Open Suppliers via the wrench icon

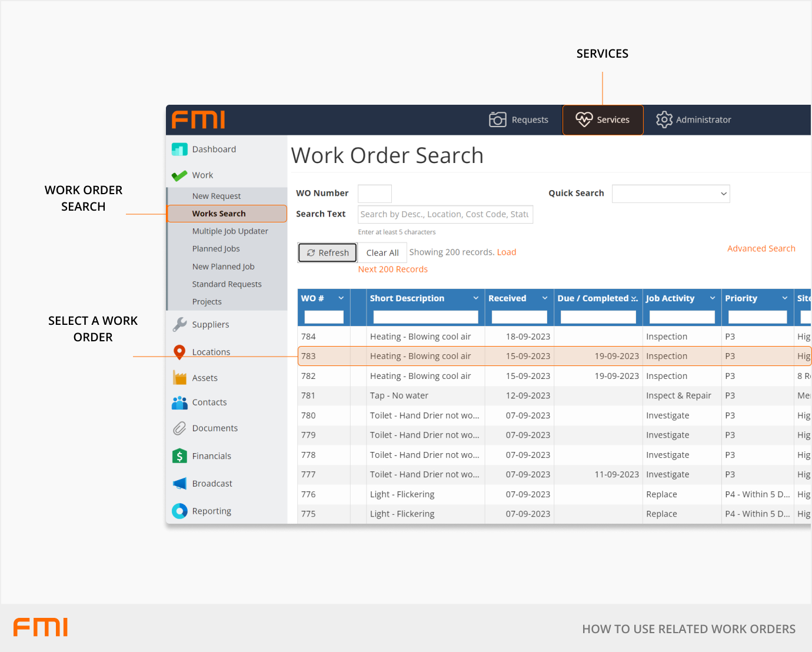(179, 324)
